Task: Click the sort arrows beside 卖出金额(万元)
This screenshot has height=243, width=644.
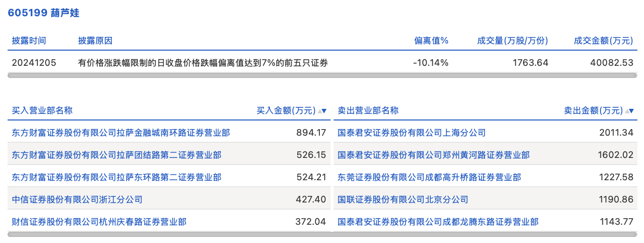Action: [629, 111]
